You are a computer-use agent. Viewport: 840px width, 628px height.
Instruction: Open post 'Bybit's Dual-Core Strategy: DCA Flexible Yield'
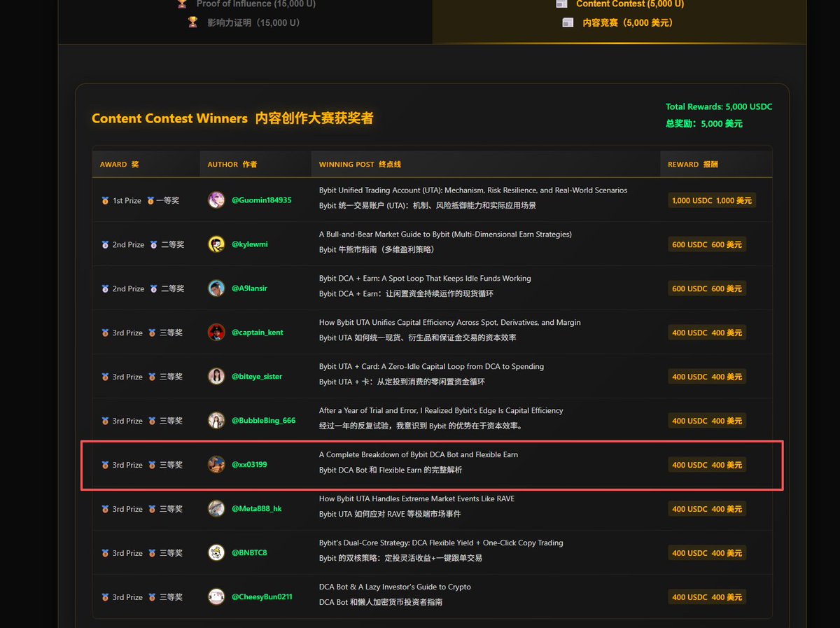[441, 543]
